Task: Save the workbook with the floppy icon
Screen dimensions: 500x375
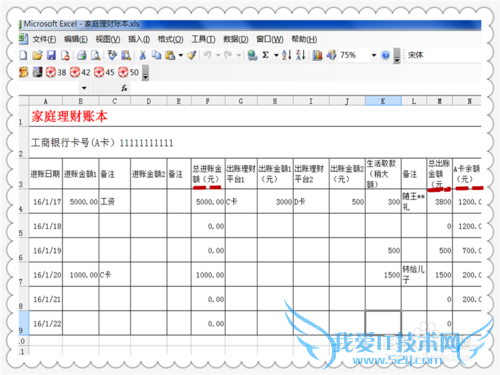Action: pos(51,55)
